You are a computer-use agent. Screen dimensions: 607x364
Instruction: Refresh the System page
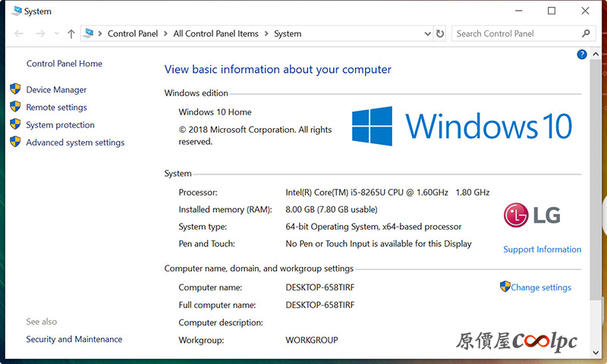pyautogui.click(x=440, y=33)
